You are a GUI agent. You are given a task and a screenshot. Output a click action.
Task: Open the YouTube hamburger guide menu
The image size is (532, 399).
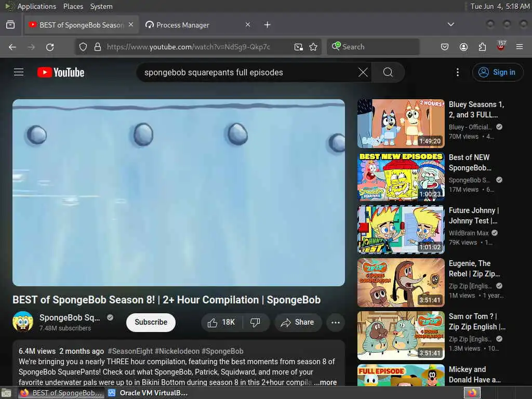coord(19,72)
